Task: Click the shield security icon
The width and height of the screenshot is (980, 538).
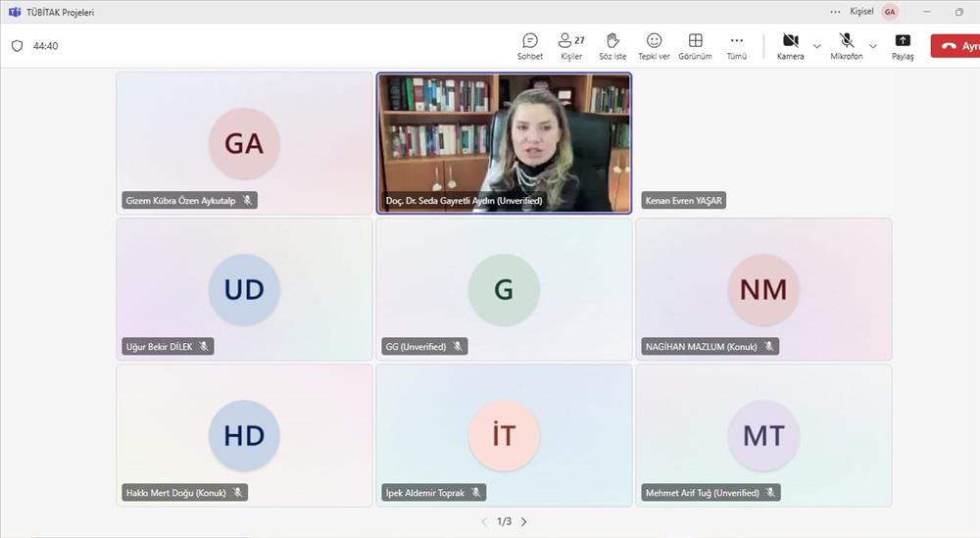Action: 17,46
